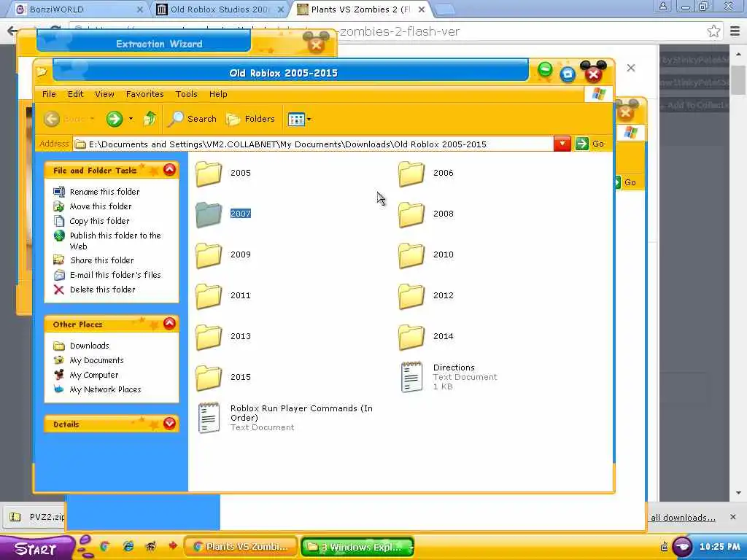747x560 pixels.
Task: Select the Directions text document icon
Action: (411, 377)
